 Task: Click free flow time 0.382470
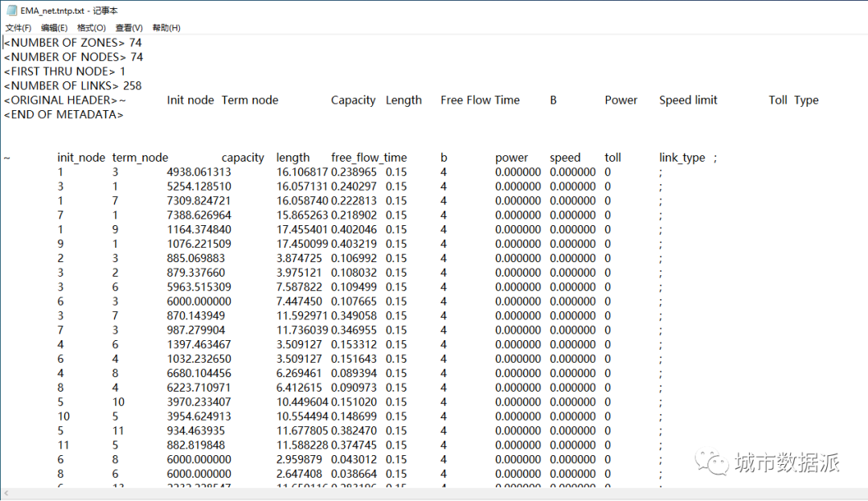tap(354, 431)
